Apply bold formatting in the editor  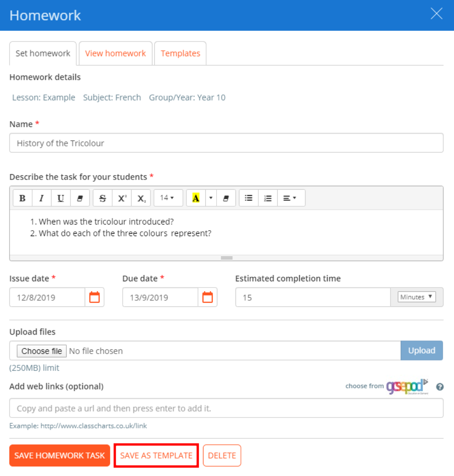22,198
